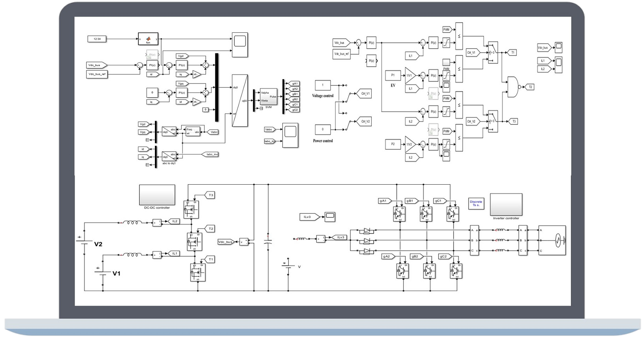
Task: Click the Vdc_bus_ref tag in inverter controller
Action: (x=97, y=74)
